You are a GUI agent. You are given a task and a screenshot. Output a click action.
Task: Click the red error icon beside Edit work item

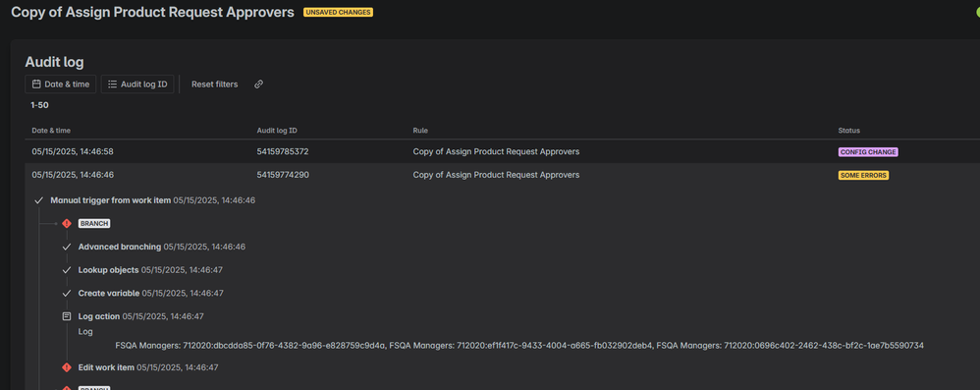click(67, 367)
